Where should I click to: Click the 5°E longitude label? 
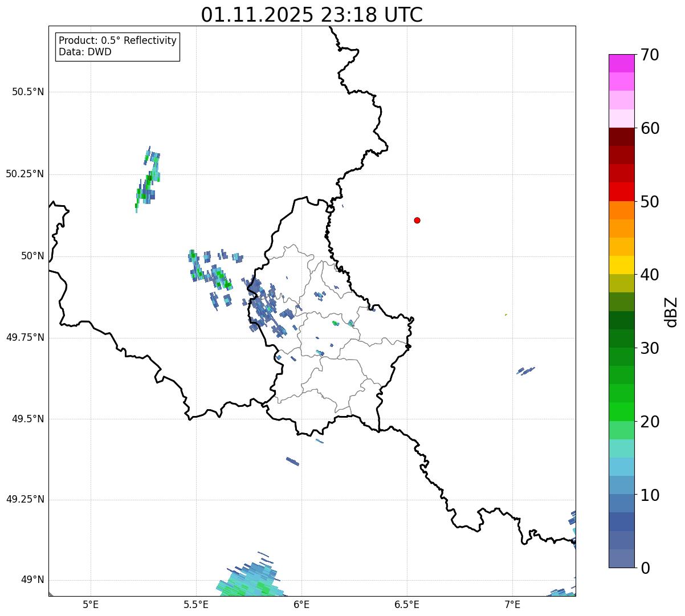coord(91,604)
